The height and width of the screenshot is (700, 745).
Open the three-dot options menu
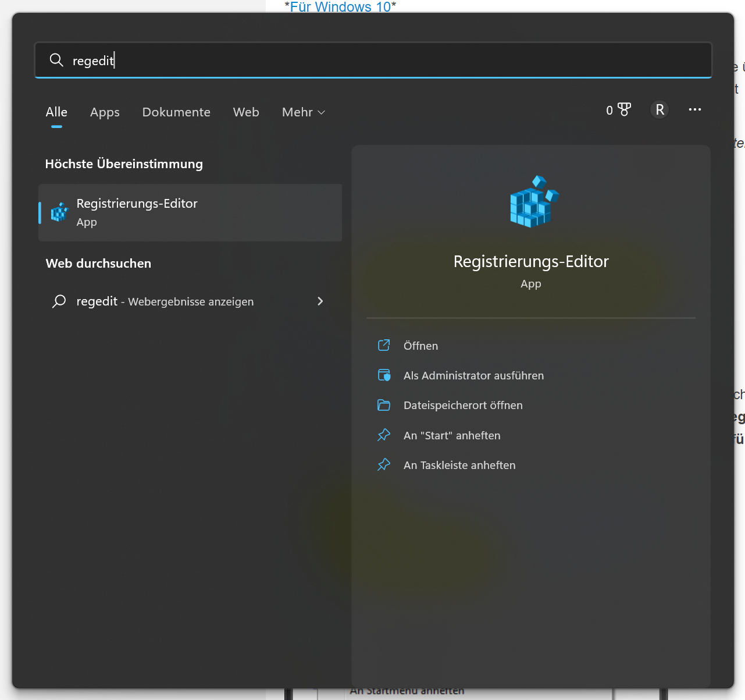tap(694, 109)
